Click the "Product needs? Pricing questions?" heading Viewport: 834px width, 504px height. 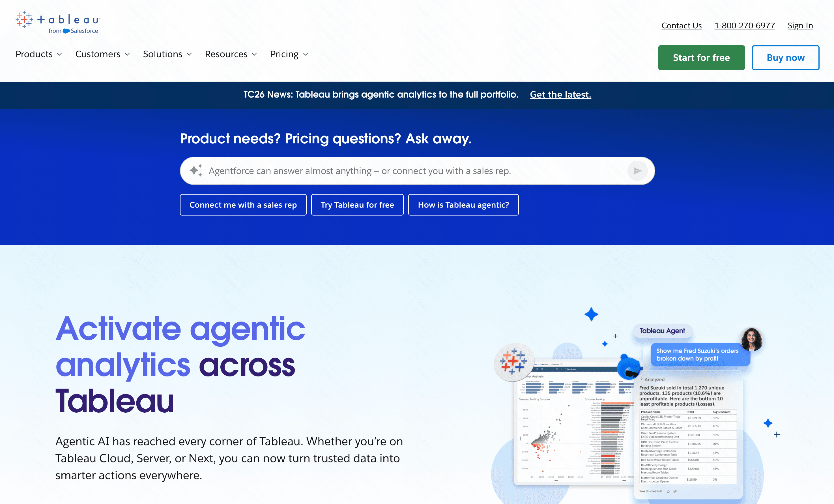[326, 138]
